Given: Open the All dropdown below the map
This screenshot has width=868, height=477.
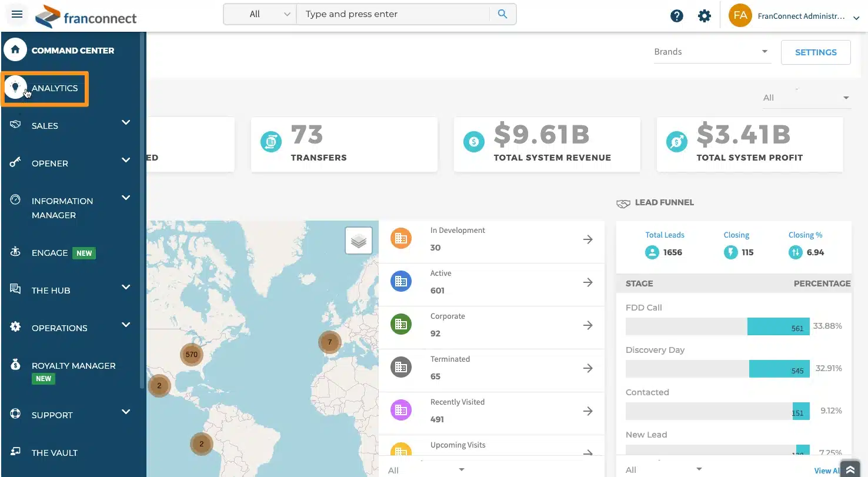Looking at the screenshot, I should 426,469.
